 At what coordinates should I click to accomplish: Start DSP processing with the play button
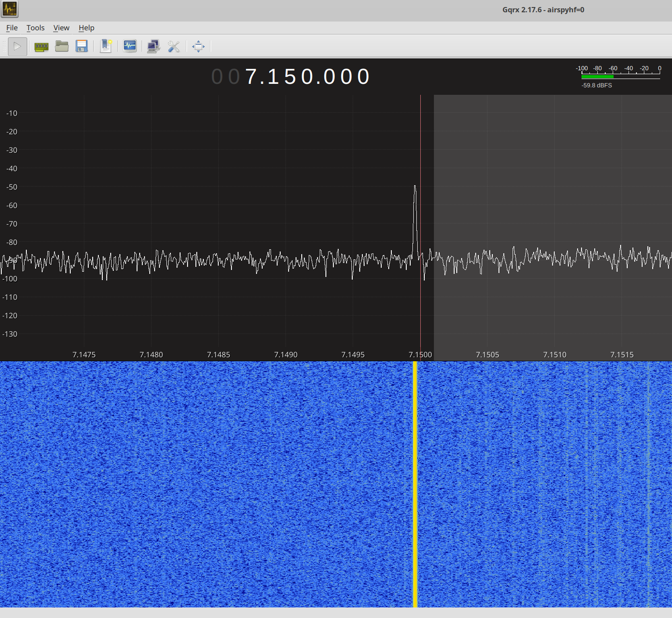point(17,46)
